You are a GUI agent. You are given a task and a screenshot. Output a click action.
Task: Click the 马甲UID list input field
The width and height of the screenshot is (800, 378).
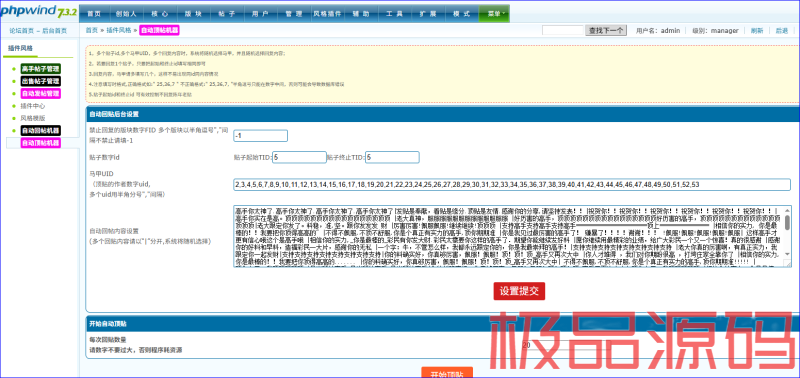pos(512,185)
